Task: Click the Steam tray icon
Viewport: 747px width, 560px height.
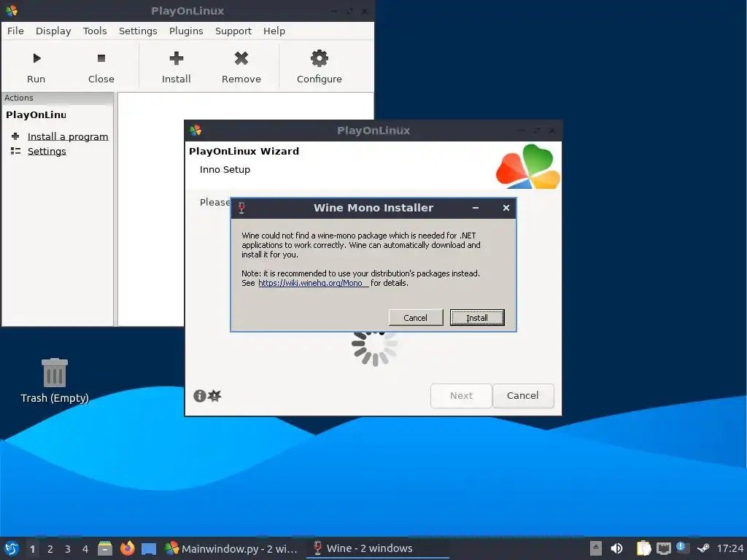Action: coord(703,548)
